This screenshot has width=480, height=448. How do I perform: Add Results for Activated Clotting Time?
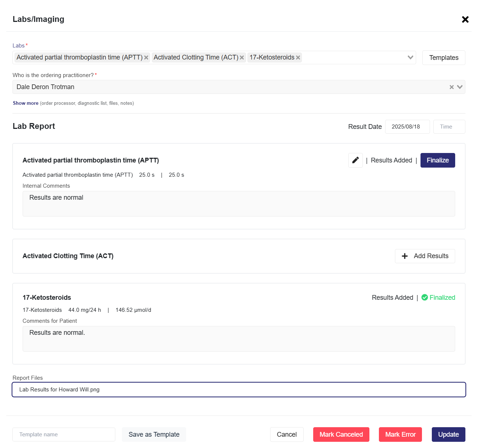coord(425,256)
